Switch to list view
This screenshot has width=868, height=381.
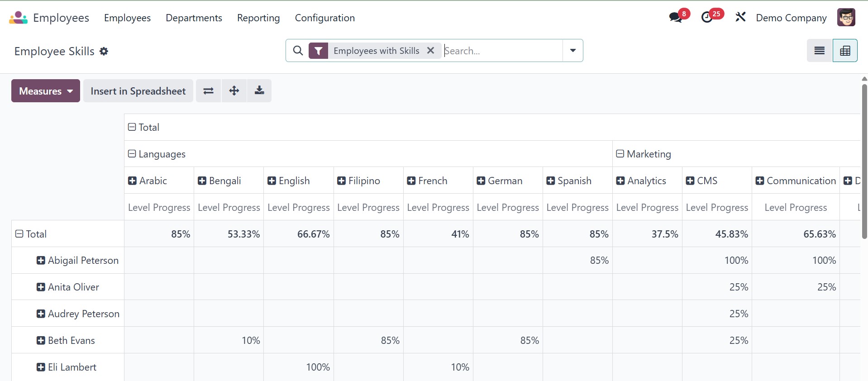tap(820, 51)
